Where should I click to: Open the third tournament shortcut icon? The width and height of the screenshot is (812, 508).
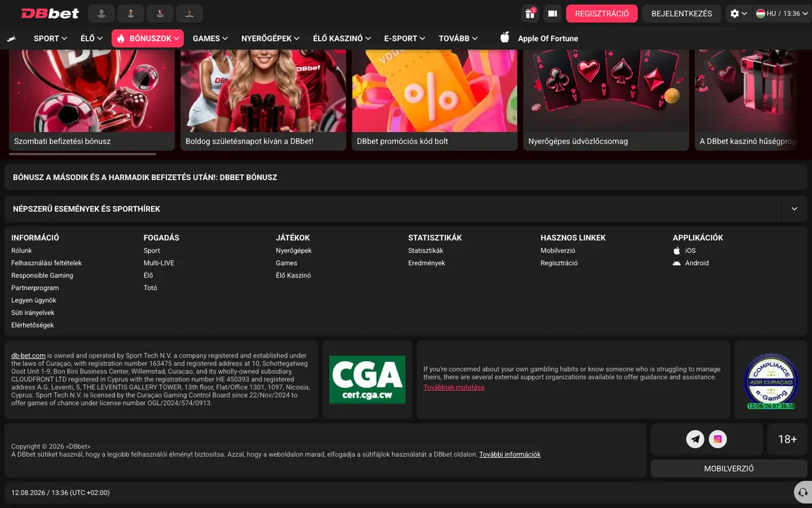(160, 13)
